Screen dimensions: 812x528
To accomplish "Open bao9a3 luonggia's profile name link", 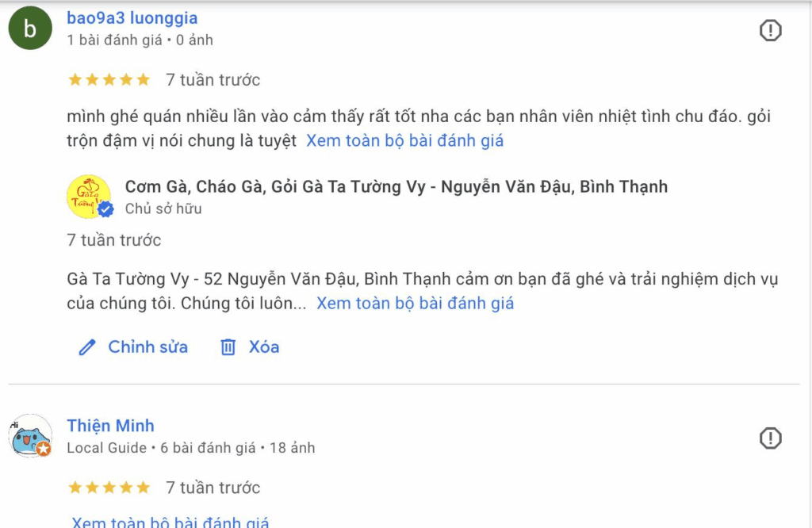I will (x=132, y=18).
